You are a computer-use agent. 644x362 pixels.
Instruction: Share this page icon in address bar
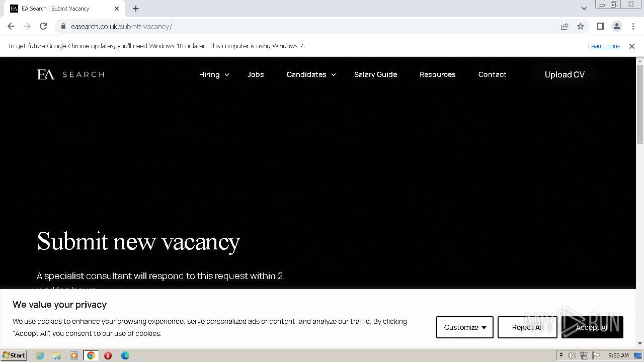[x=565, y=26]
